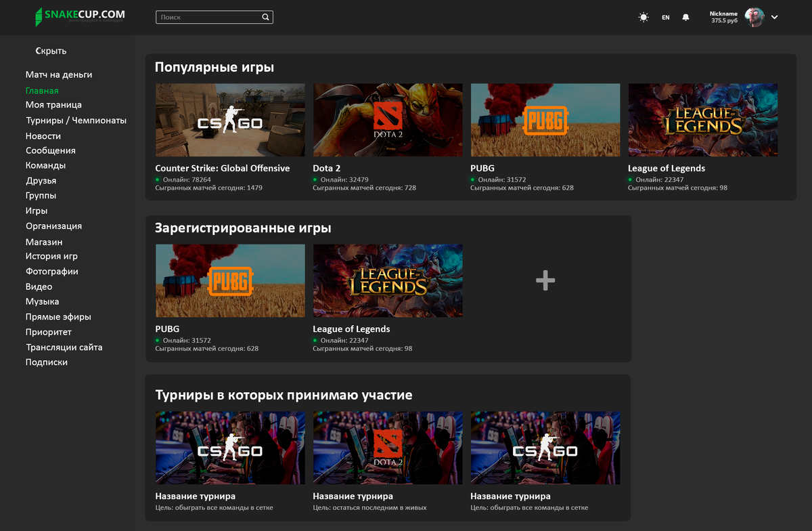Click the search magnifier icon
The width and height of the screenshot is (812, 531).
pos(266,18)
